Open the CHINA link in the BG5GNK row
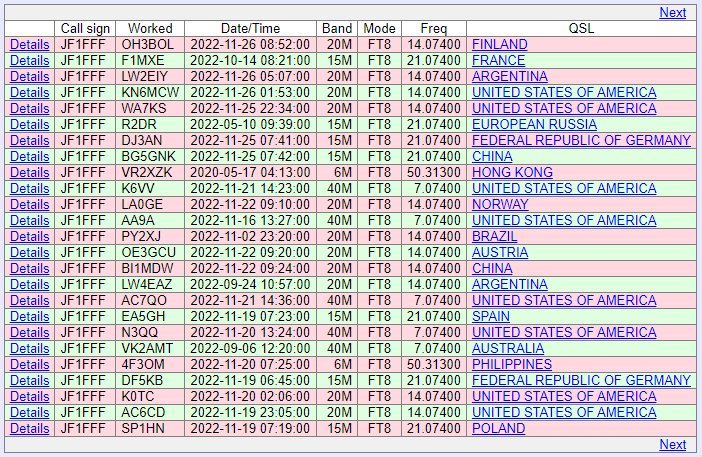Image resolution: width=702 pixels, height=457 pixels. click(492, 156)
